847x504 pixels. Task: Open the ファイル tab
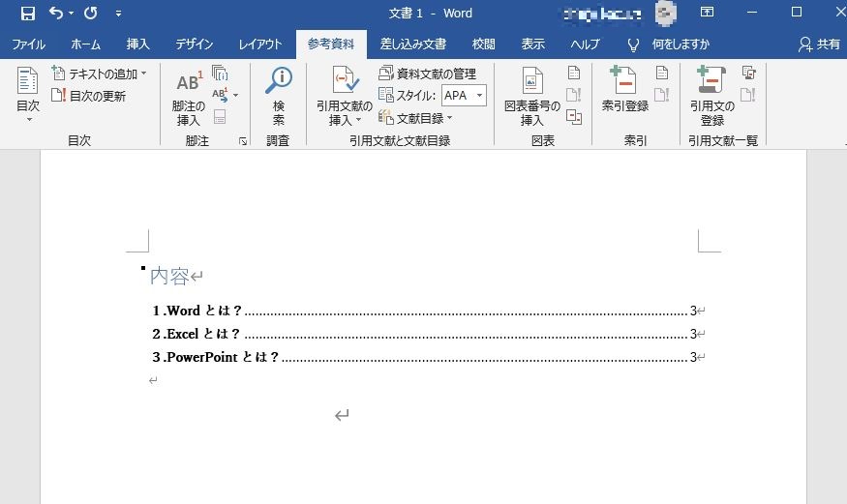(x=29, y=44)
